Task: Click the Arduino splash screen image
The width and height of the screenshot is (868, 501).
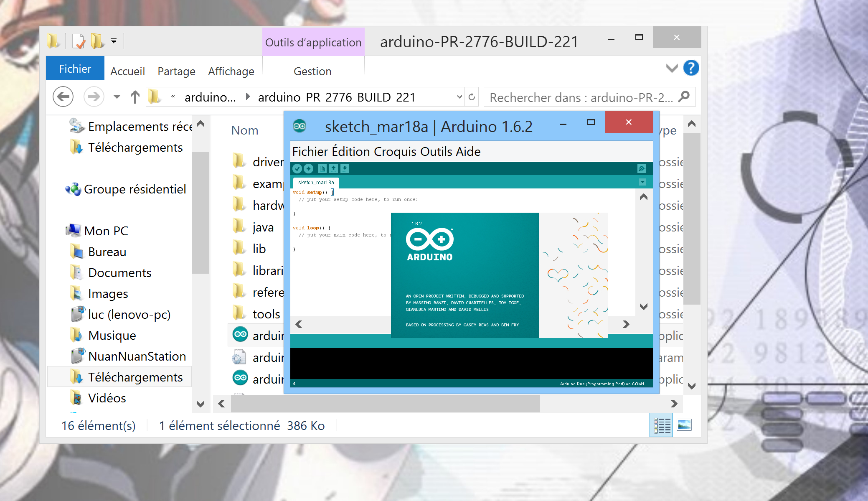Action: click(499, 275)
